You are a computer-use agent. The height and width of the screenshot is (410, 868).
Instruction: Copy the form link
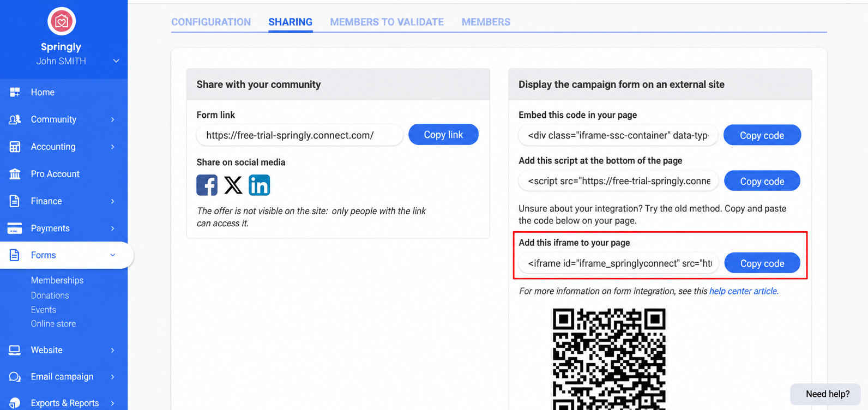click(x=443, y=135)
